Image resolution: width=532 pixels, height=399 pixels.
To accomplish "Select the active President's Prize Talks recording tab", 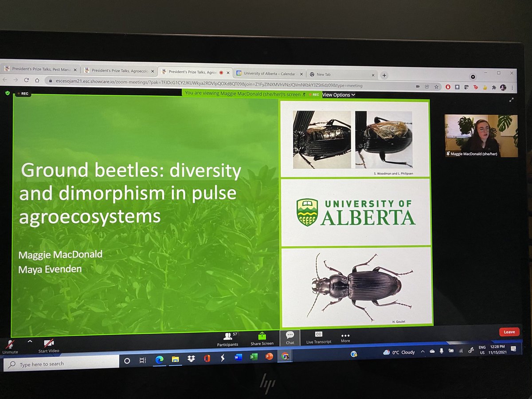I will 195,72.
